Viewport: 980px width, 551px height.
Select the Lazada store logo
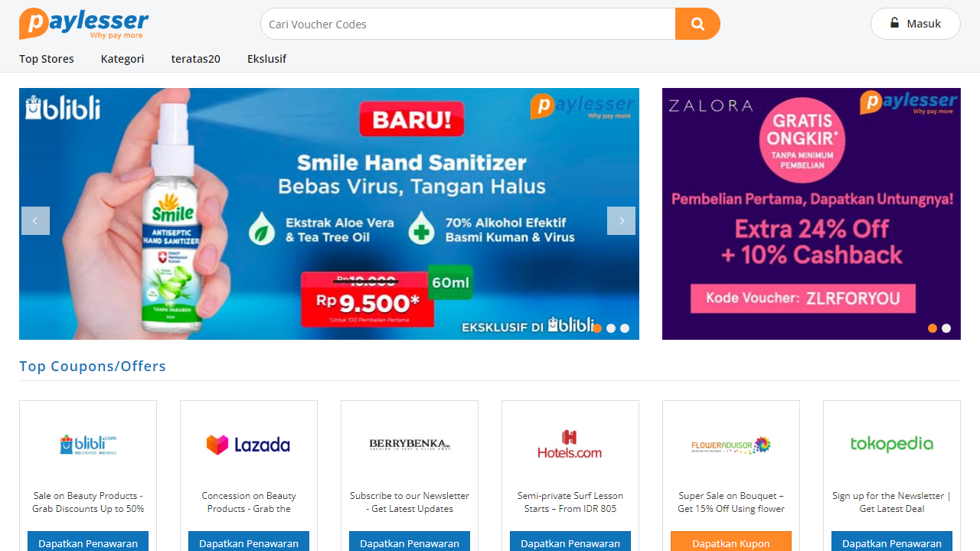point(249,445)
